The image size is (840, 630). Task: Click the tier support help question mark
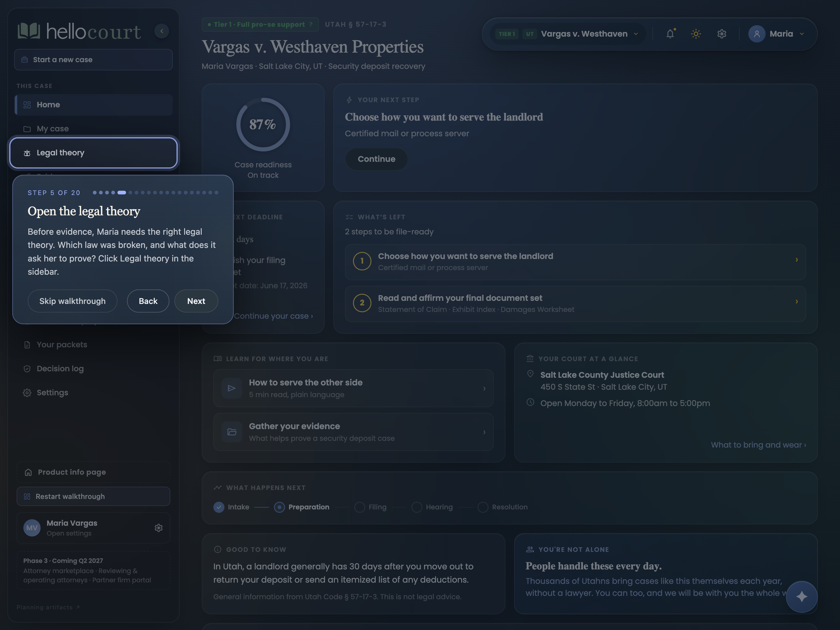coord(311,24)
